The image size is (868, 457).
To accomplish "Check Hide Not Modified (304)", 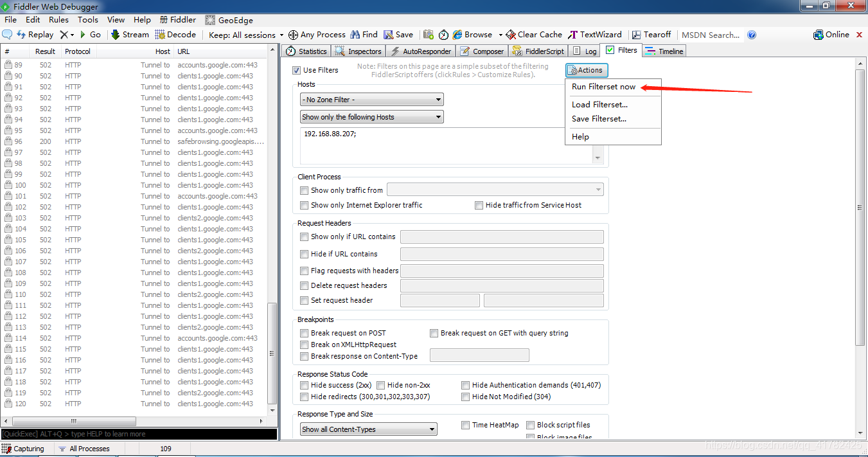I will [x=466, y=397].
